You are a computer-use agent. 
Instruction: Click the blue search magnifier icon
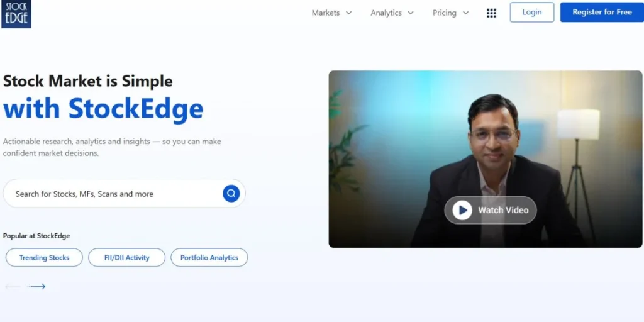[231, 194]
